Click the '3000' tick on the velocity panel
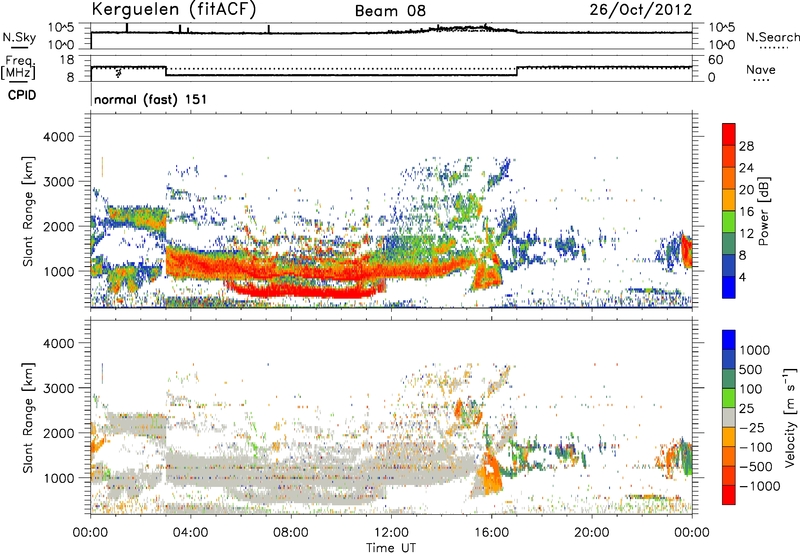Image resolution: width=800 pixels, height=554 pixels. (58, 388)
